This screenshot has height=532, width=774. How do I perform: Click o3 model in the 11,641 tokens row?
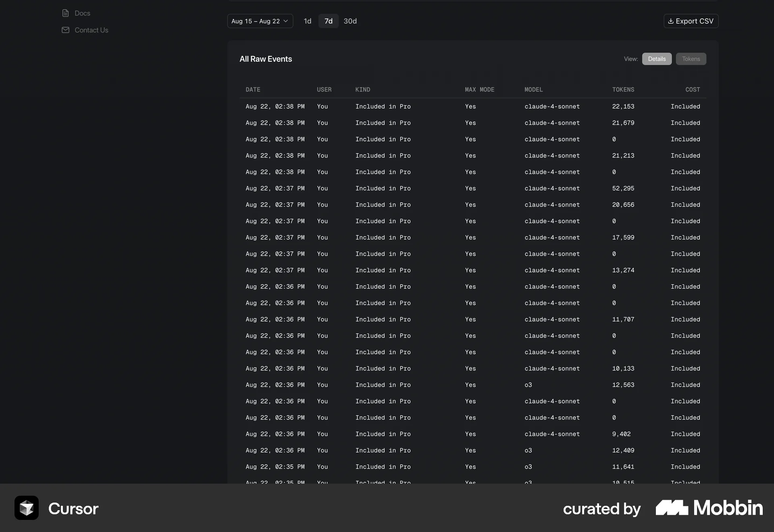click(528, 467)
